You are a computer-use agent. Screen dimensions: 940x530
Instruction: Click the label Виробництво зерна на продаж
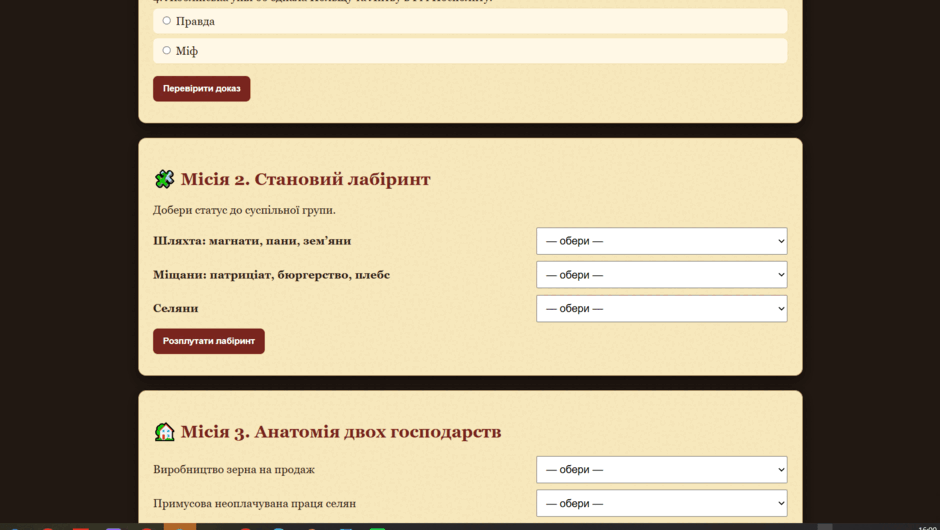click(234, 469)
